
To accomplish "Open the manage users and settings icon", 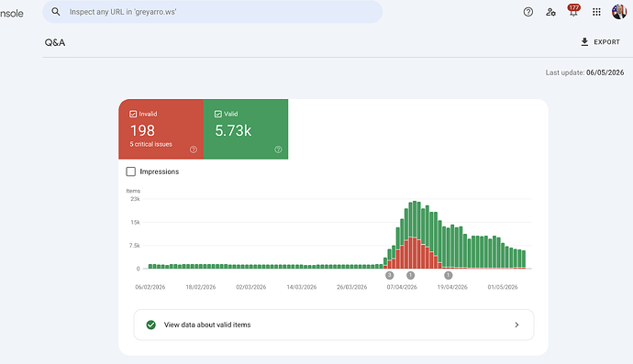I will pos(550,12).
